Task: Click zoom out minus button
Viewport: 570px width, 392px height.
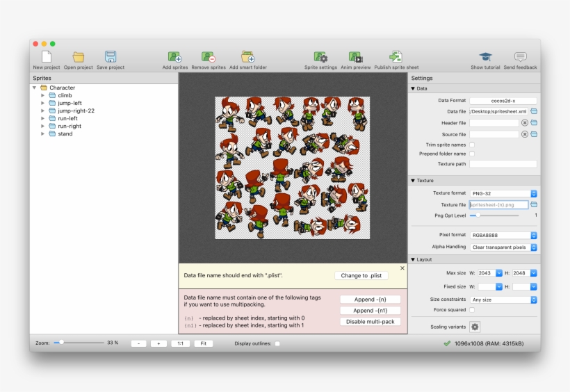Action: [138, 343]
